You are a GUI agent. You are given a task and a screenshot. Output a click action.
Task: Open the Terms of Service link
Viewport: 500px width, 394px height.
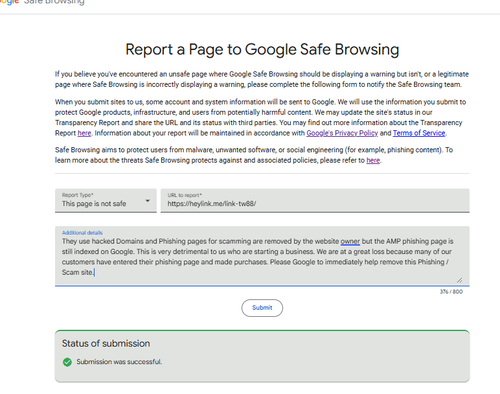tap(419, 133)
